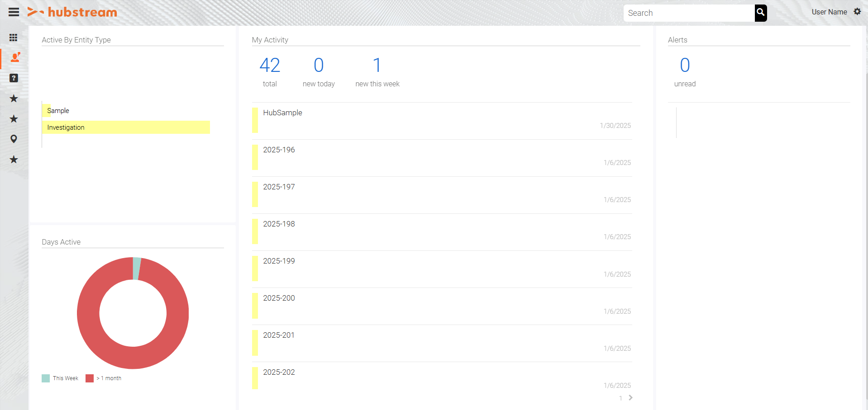Click the Investigation bar in Active By Entity Type

[x=126, y=127]
